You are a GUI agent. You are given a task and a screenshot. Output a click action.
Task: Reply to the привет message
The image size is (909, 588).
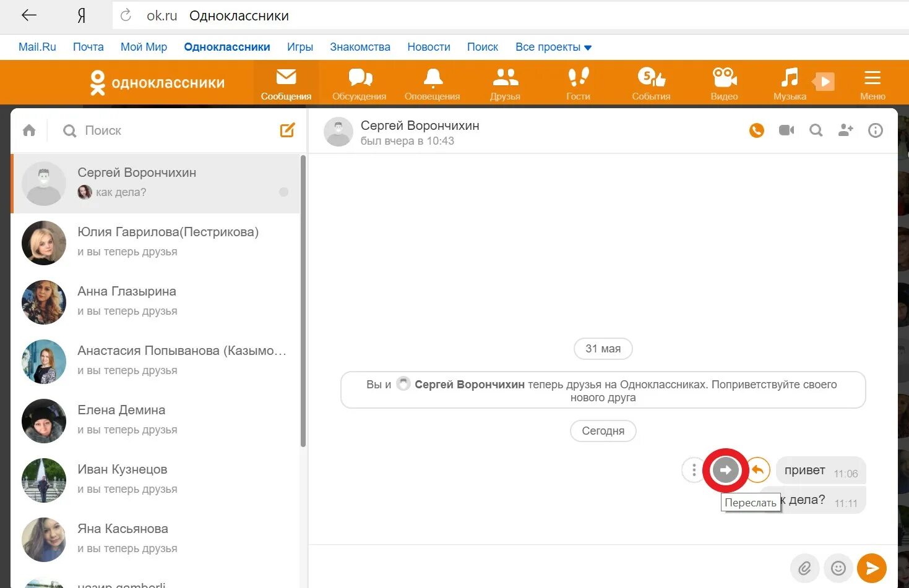tap(757, 471)
